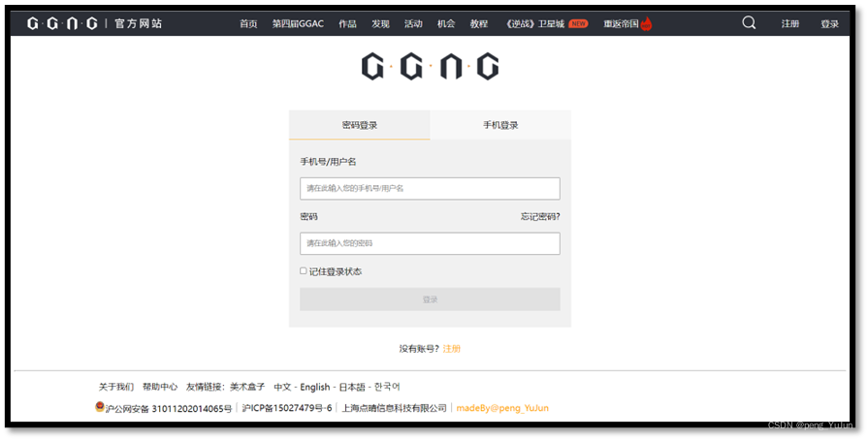Focus the 密码 input field
This screenshot has width=868, height=440.
click(431, 243)
